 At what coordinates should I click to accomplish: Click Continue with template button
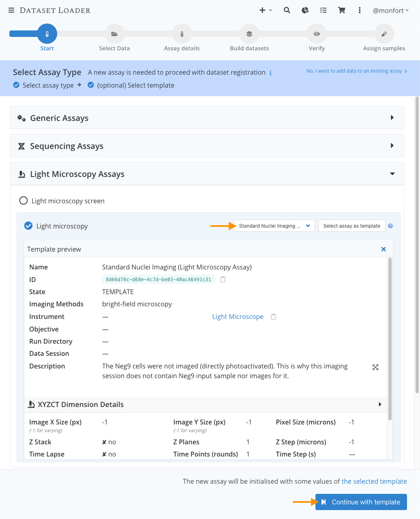click(x=361, y=502)
